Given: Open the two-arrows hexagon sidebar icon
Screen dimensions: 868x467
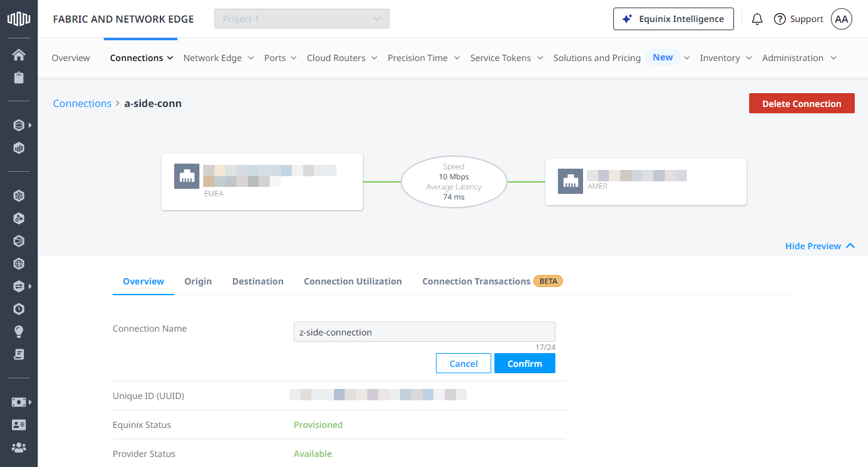Looking at the screenshot, I should [x=19, y=286].
